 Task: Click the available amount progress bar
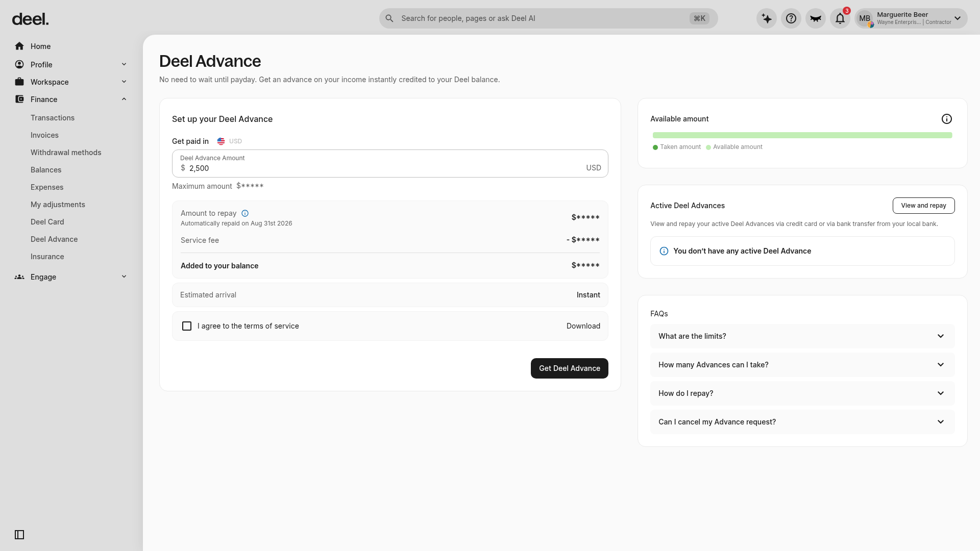click(802, 135)
